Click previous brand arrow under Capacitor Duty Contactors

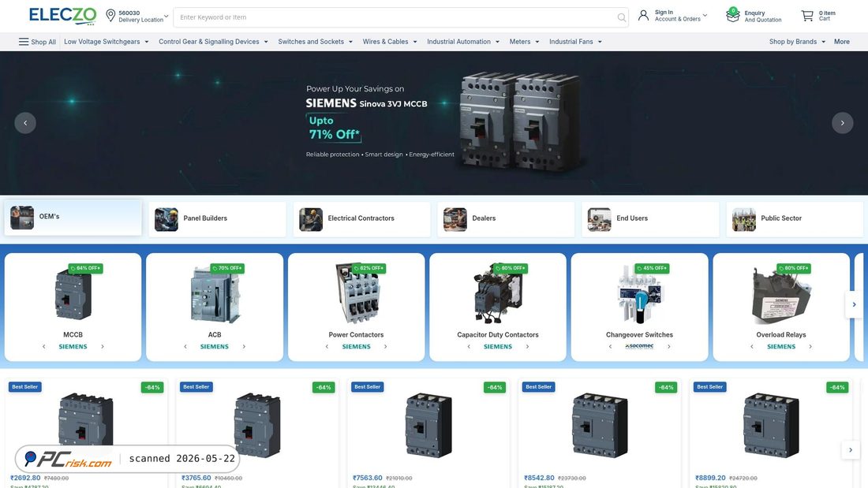click(x=469, y=346)
